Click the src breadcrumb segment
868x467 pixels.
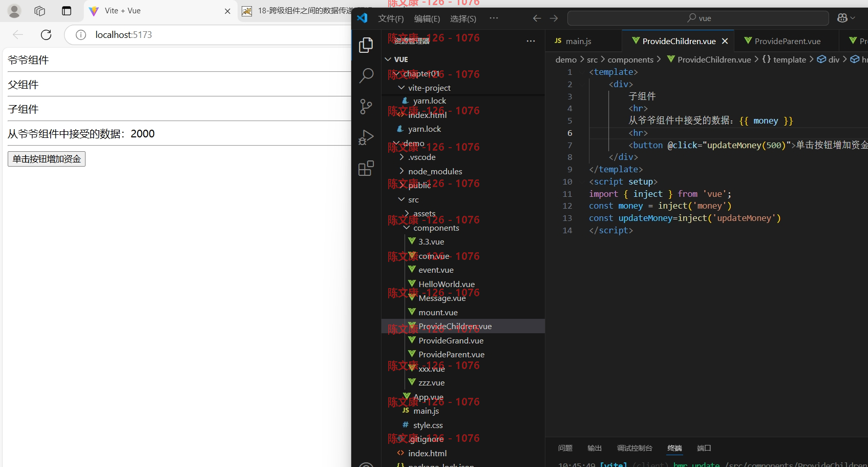592,59
